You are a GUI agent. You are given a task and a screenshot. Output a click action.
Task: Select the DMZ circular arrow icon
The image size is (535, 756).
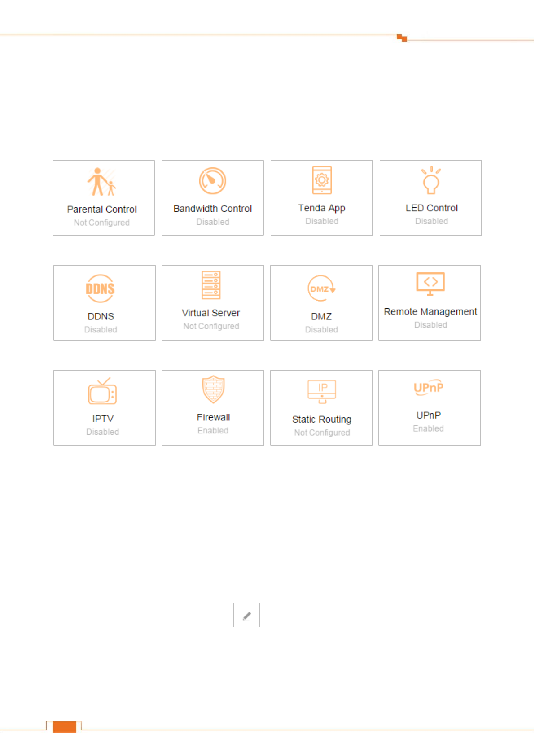[321, 288]
